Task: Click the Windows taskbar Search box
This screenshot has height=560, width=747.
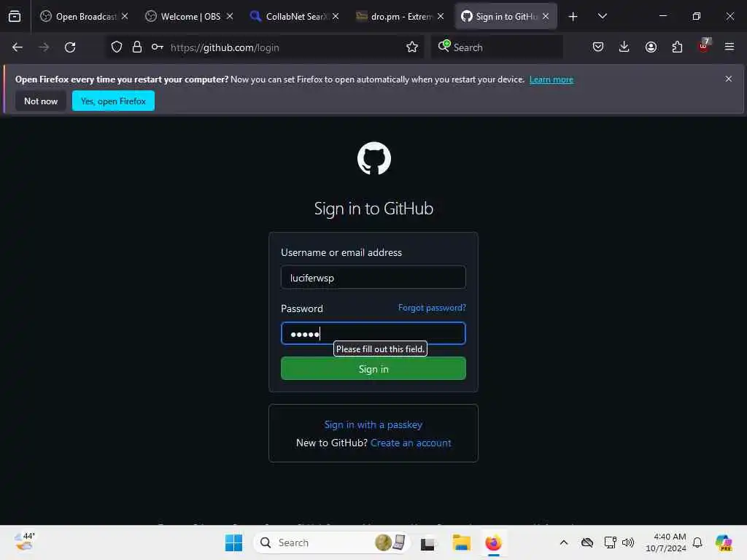Action: click(x=332, y=542)
